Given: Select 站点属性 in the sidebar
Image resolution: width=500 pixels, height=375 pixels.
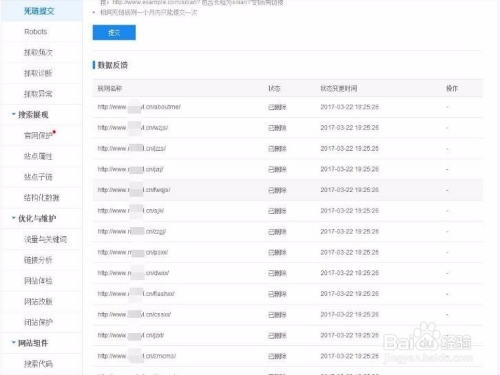Looking at the screenshot, I should (38, 156).
